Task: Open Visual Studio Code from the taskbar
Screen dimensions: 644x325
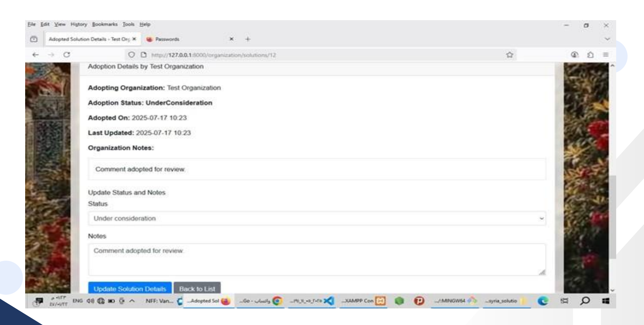Action: 329,301
